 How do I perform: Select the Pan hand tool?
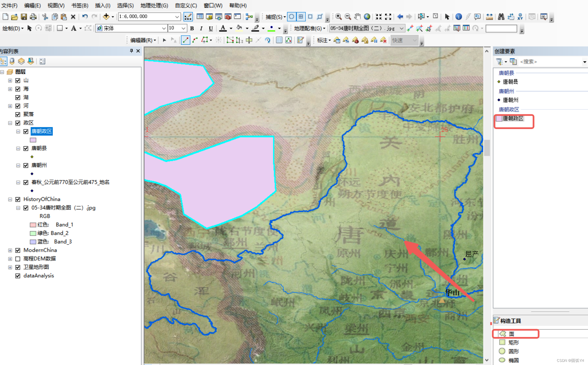click(357, 17)
